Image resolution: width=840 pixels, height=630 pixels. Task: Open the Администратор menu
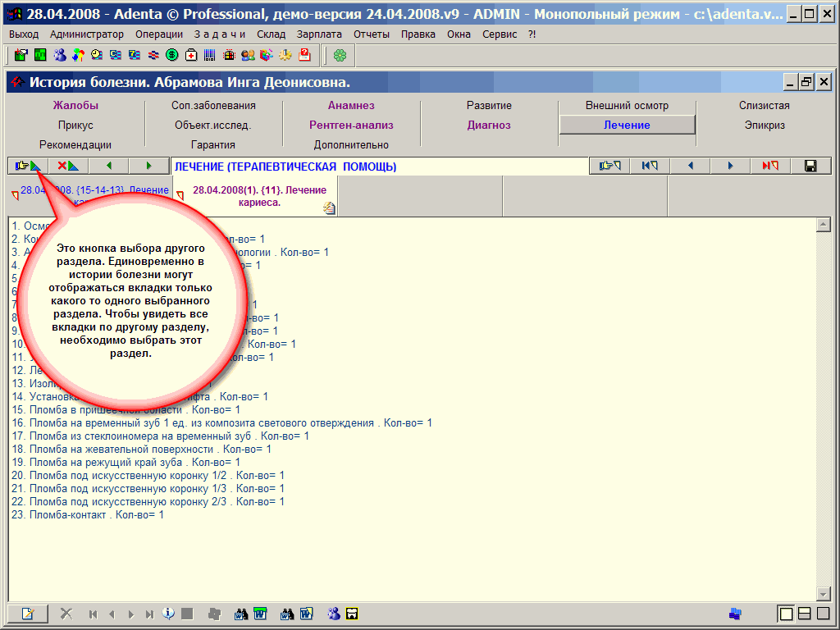click(x=87, y=34)
